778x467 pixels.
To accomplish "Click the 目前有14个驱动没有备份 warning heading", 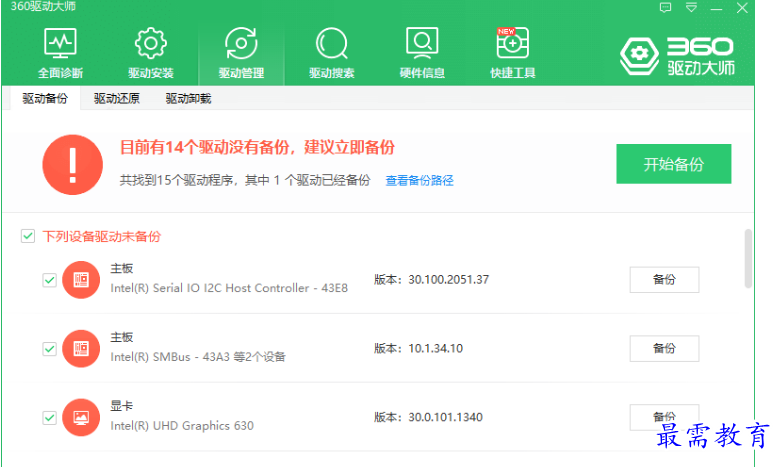I will click(x=257, y=147).
